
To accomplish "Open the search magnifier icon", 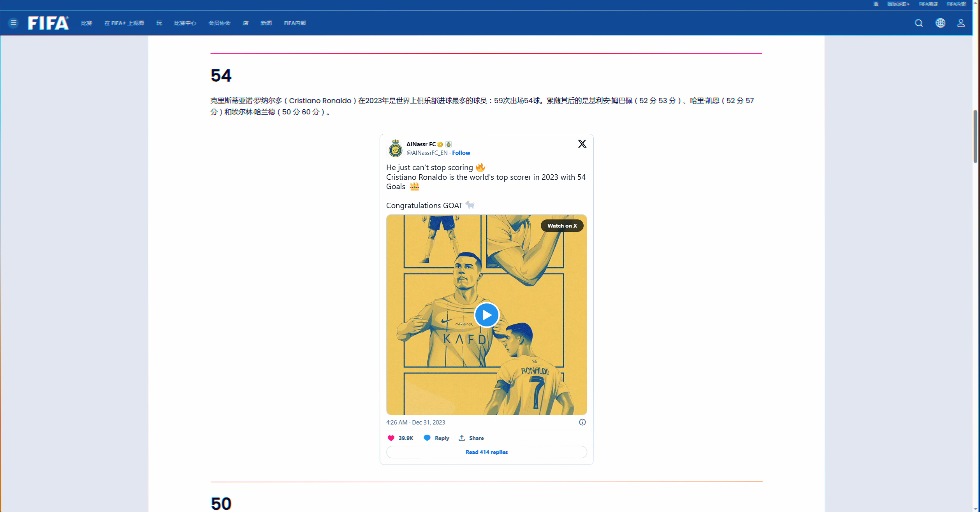I will [919, 23].
